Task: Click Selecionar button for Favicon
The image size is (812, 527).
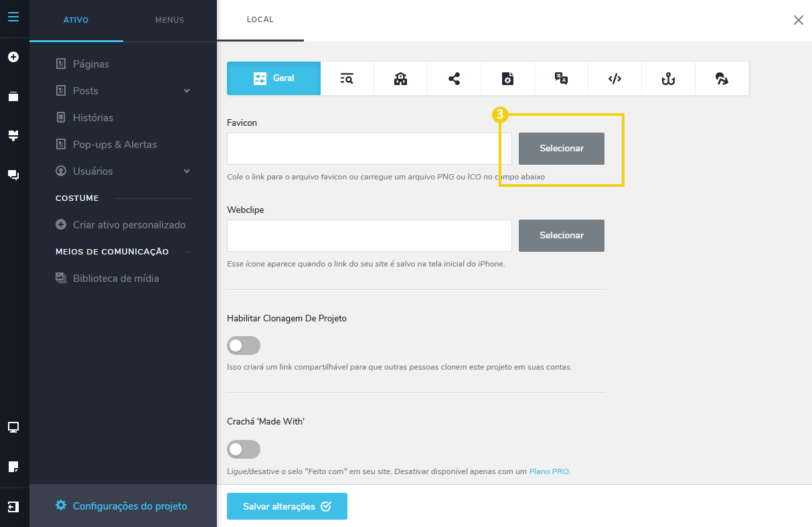Action: point(561,149)
